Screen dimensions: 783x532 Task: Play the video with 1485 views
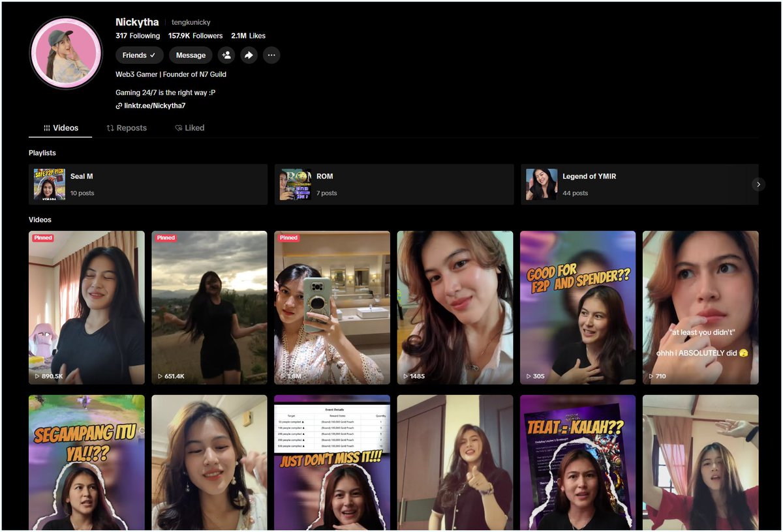click(x=455, y=308)
